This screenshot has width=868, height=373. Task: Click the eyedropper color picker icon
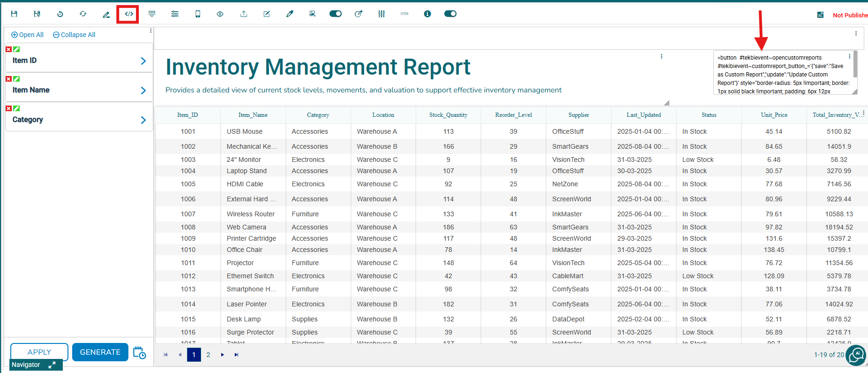pos(290,14)
